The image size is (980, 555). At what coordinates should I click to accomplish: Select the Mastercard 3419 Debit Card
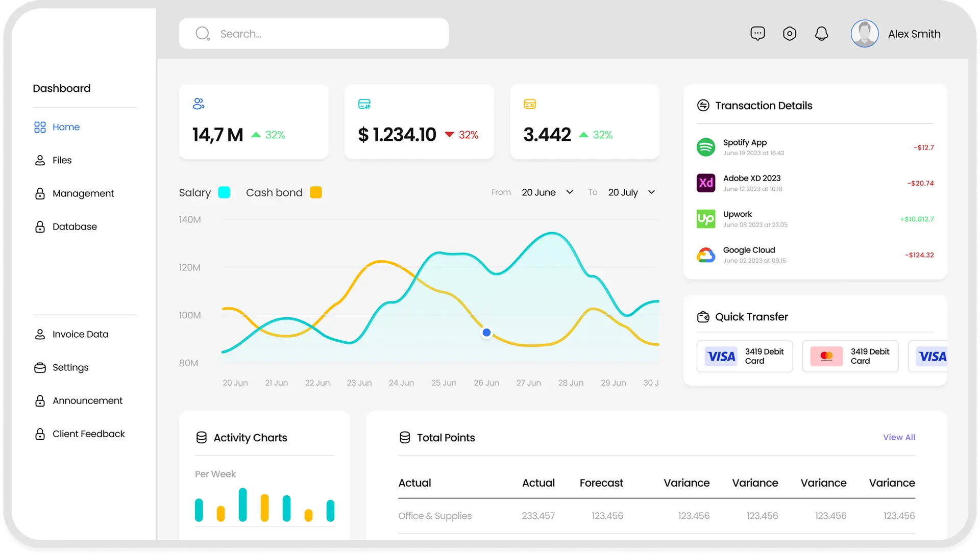point(850,356)
